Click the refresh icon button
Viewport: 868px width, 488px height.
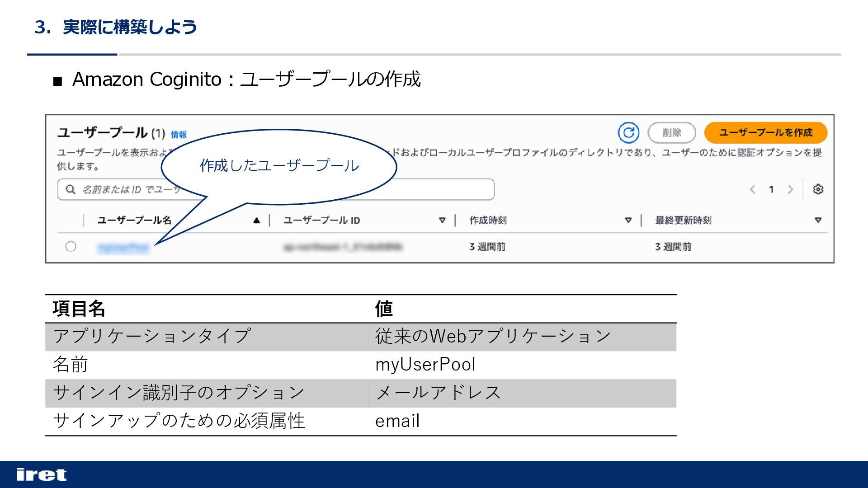[628, 132]
